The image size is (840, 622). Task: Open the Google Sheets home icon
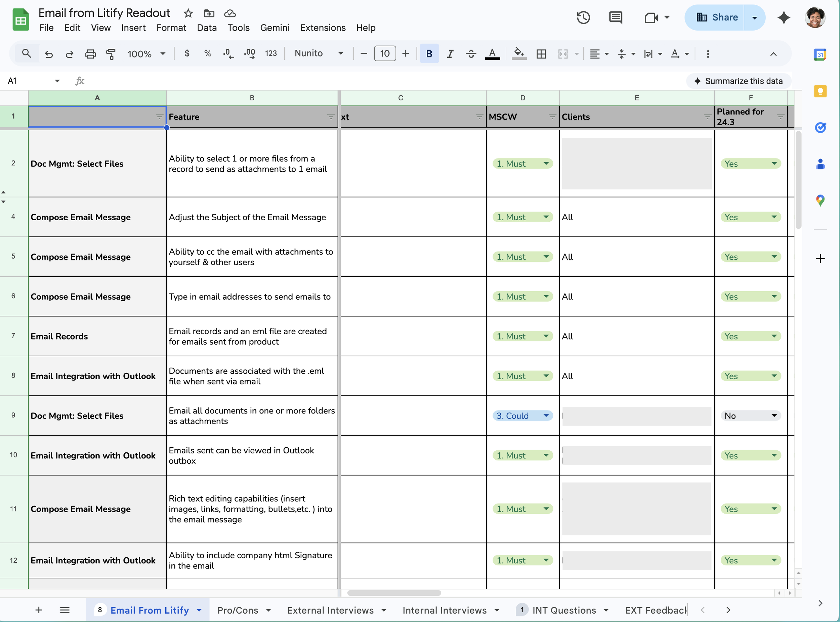pyautogui.click(x=21, y=19)
